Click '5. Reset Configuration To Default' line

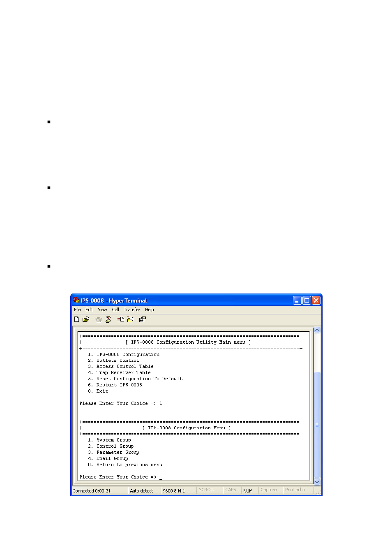click(x=135, y=379)
